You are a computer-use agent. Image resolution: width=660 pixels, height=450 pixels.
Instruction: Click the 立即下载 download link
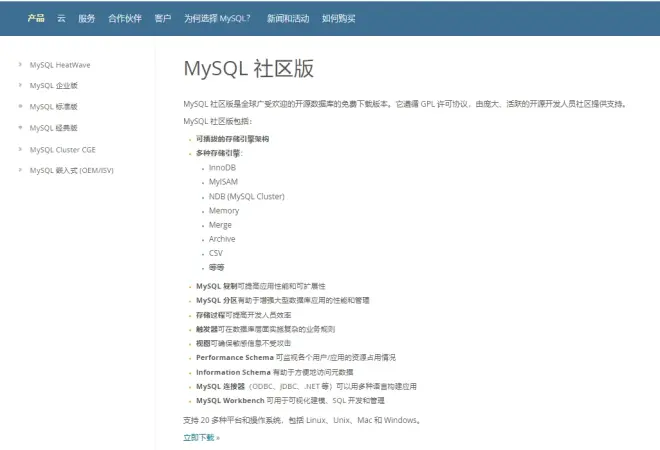(x=201, y=437)
